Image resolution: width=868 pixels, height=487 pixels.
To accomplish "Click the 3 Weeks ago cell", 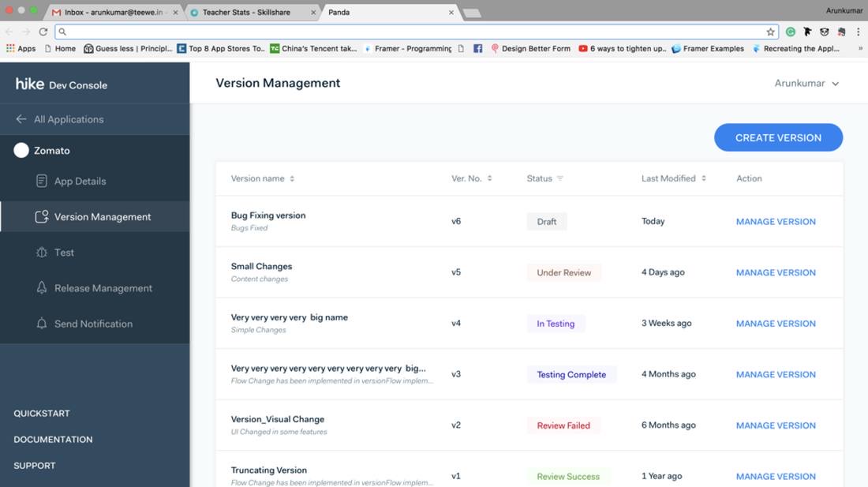I will click(666, 323).
